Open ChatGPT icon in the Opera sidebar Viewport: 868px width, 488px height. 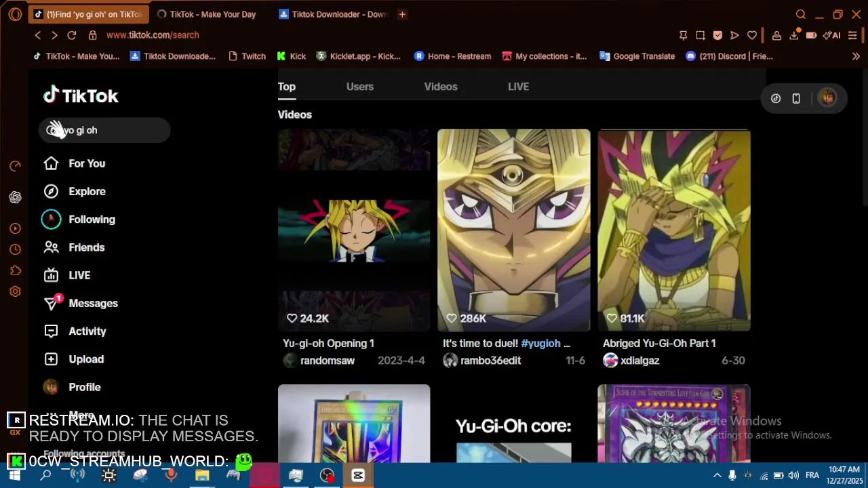[x=15, y=197]
